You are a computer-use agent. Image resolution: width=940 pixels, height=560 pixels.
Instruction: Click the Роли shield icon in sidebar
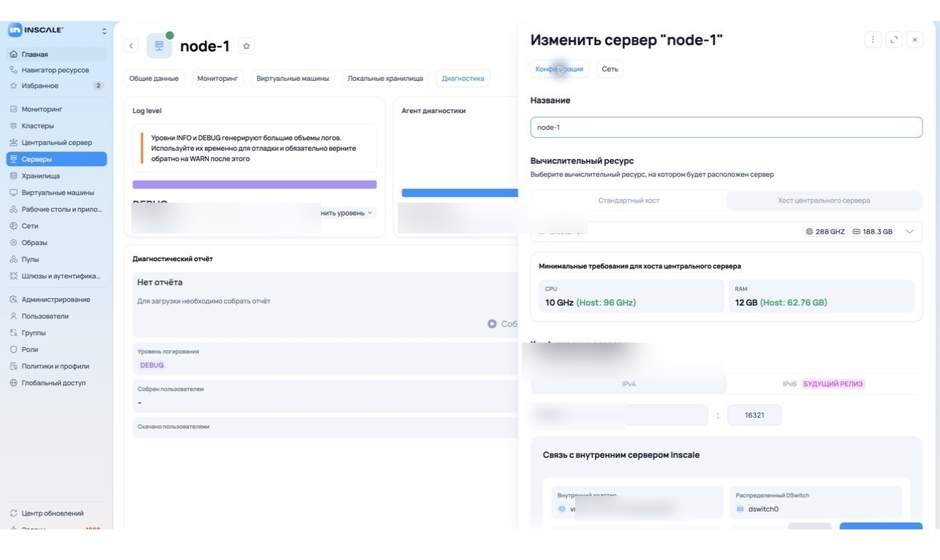pos(13,349)
